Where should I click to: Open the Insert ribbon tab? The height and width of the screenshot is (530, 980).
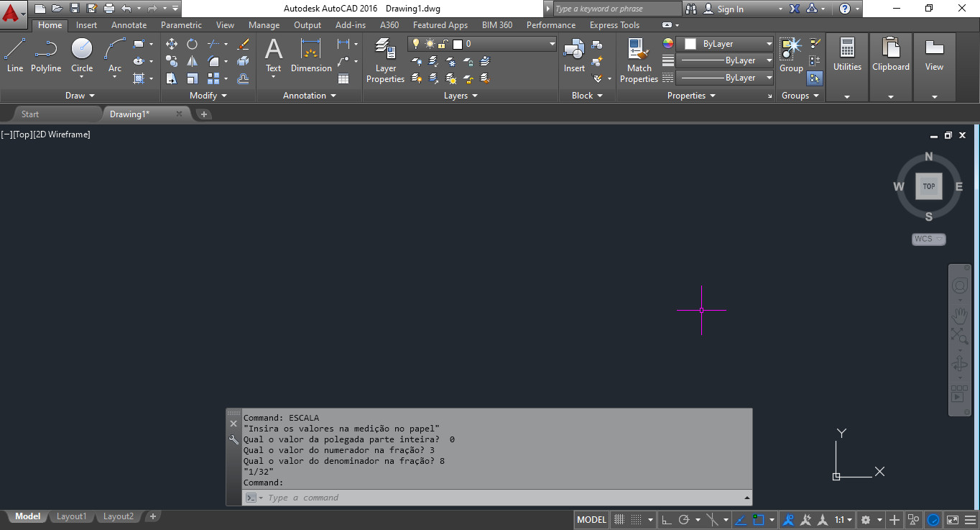pos(86,25)
